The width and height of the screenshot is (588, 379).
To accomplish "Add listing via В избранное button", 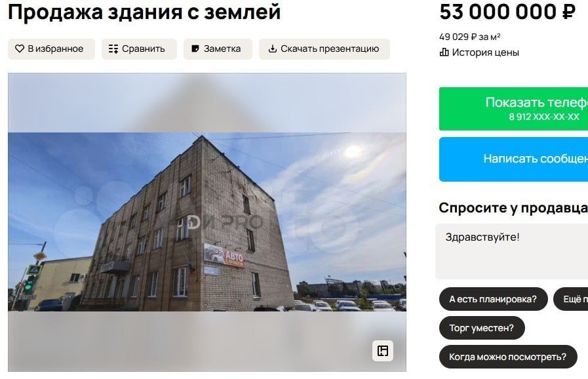I will [51, 49].
